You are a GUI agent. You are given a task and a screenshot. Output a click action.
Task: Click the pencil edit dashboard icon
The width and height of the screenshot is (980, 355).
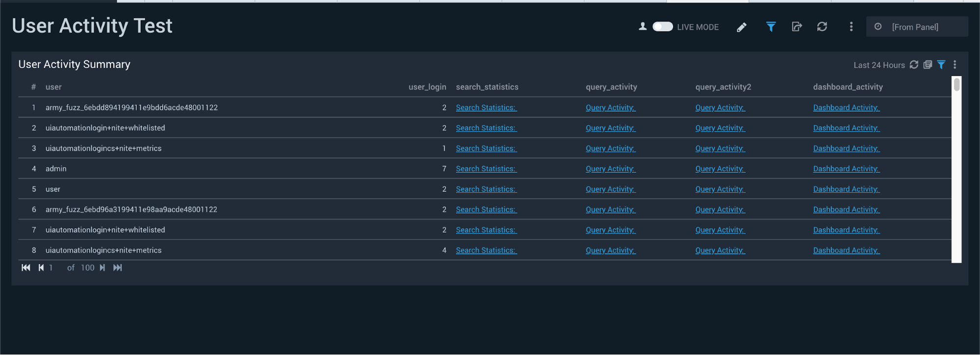pos(741,27)
